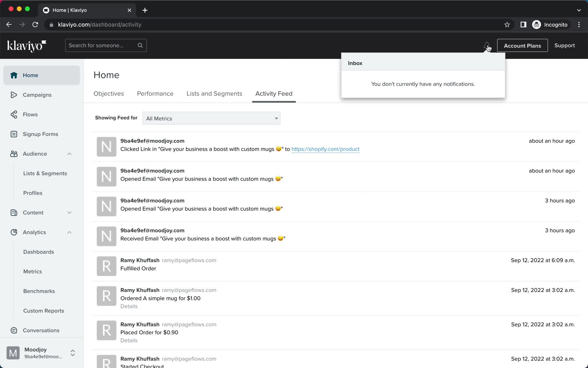Go back with browser back arrow
The width and height of the screenshot is (588, 368).
(x=9, y=25)
